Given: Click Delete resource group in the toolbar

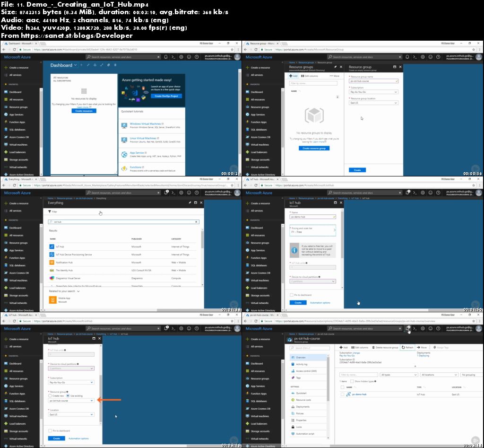Looking at the screenshot, I should [385, 348].
